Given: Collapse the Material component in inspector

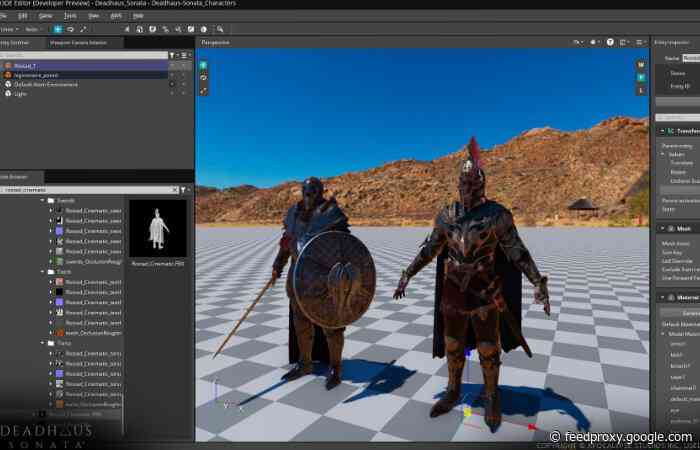Looking at the screenshot, I should [x=662, y=297].
